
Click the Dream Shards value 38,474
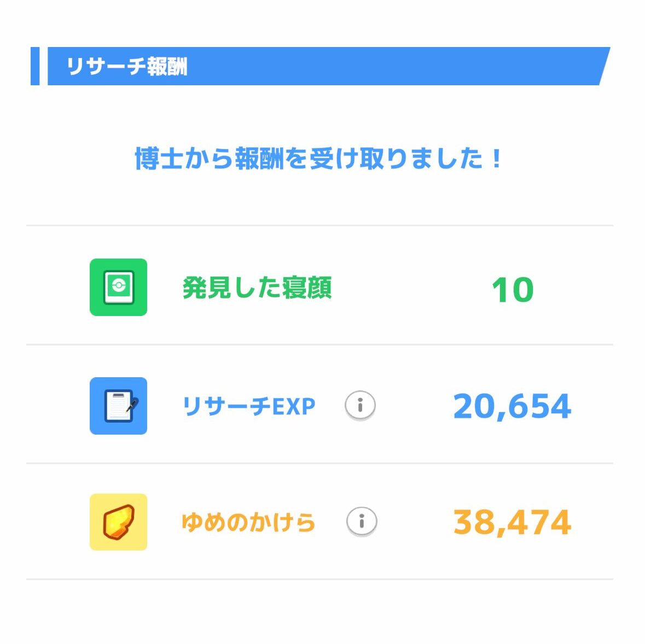pos(512,522)
